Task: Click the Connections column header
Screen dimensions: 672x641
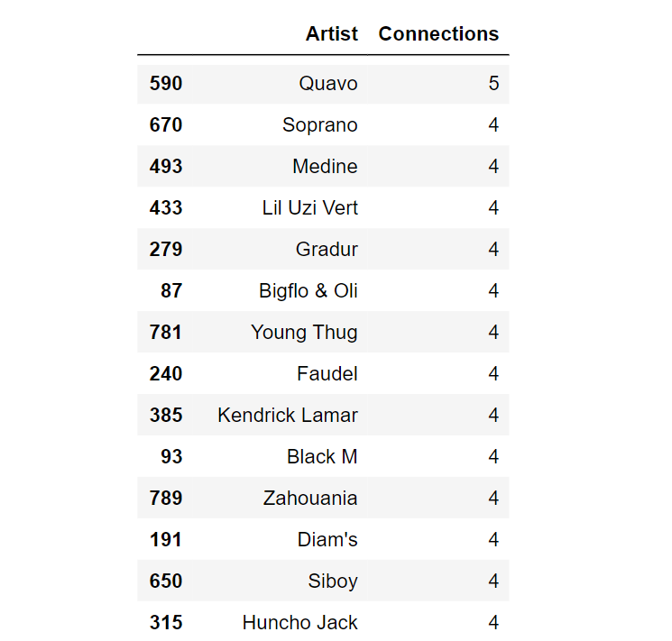Action: pos(438,34)
